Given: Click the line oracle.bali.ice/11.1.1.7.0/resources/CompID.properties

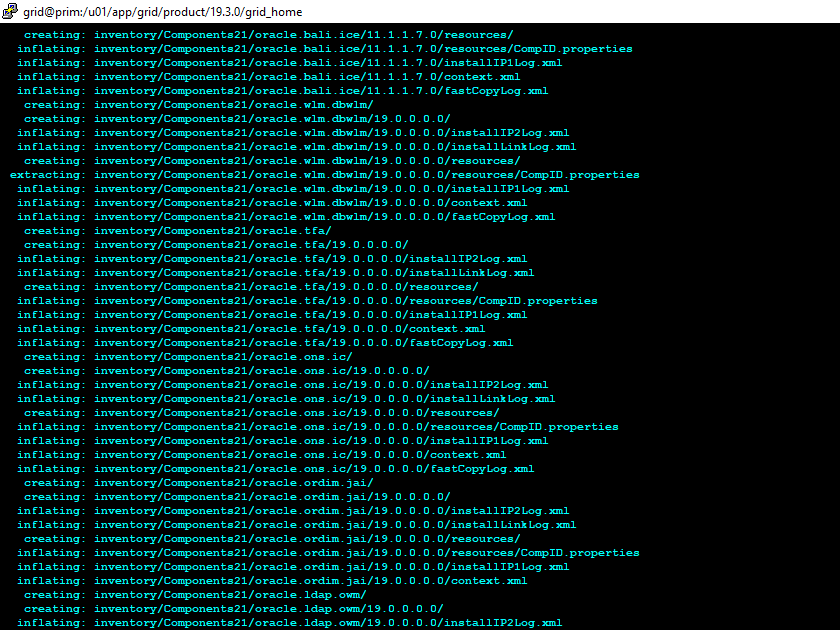Looking at the screenshot, I should click(325, 49).
